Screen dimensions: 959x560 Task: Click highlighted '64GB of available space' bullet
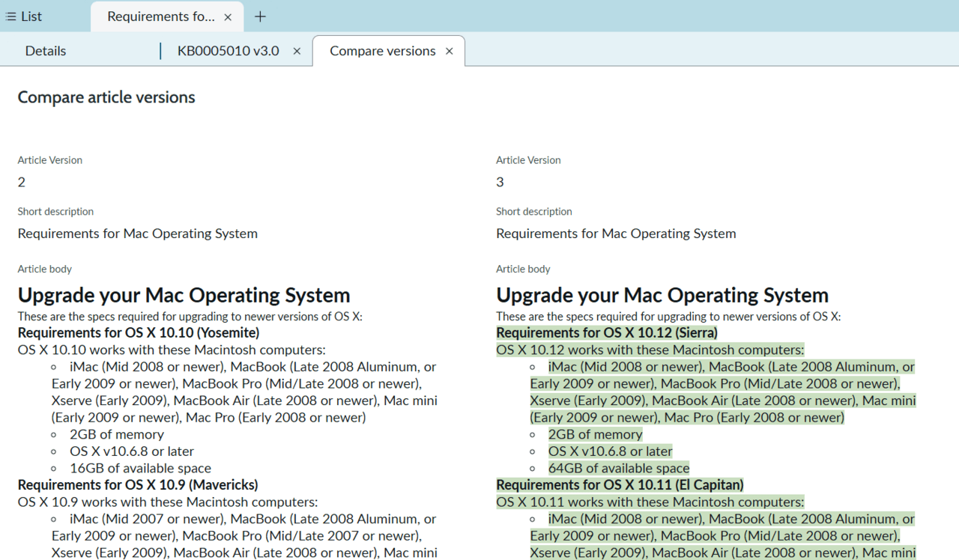pos(619,468)
